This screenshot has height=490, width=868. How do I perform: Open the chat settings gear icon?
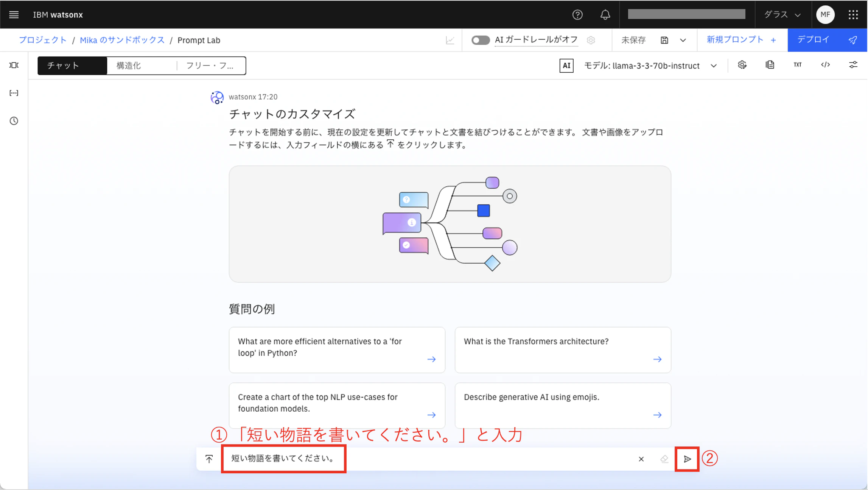coord(742,65)
